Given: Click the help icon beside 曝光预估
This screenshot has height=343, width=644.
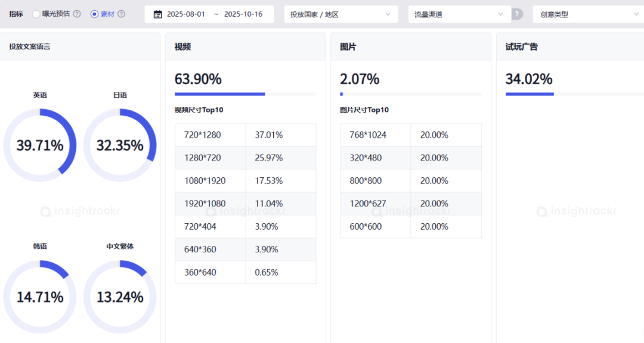Looking at the screenshot, I should point(77,14).
